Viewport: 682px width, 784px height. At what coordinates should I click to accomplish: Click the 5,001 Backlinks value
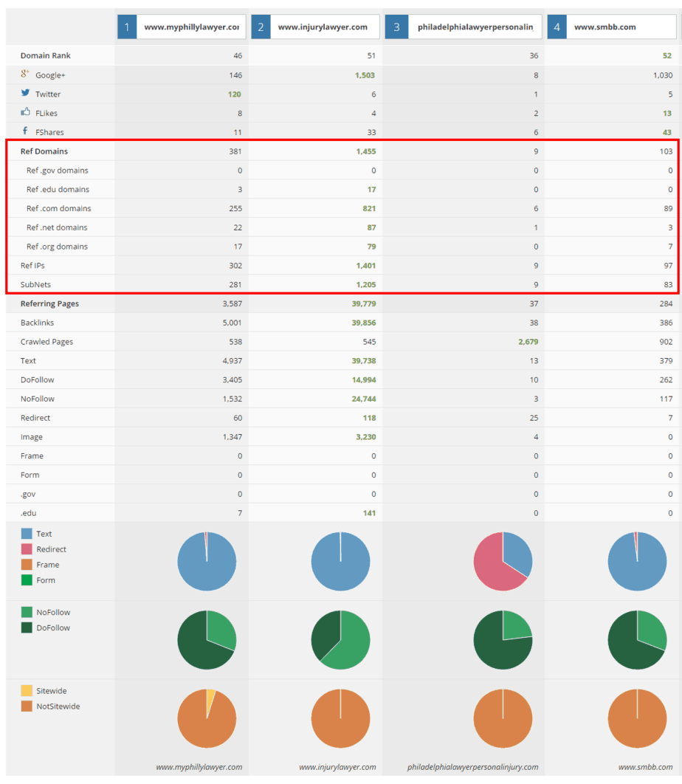pos(232,323)
